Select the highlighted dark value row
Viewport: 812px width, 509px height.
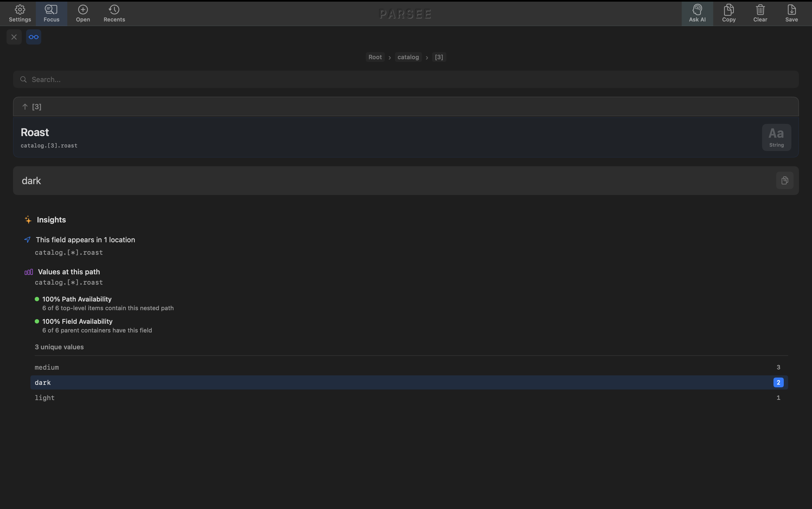tap(409, 382)
